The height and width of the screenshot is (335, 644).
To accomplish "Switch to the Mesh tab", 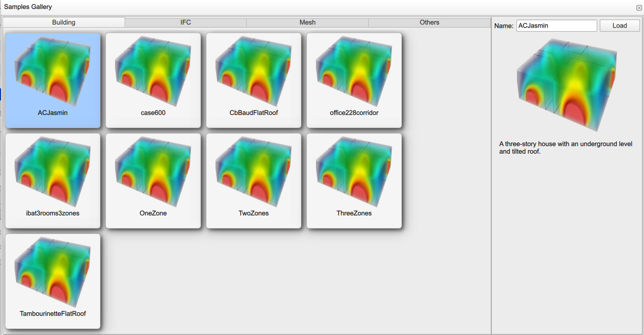I will [307, 23].
